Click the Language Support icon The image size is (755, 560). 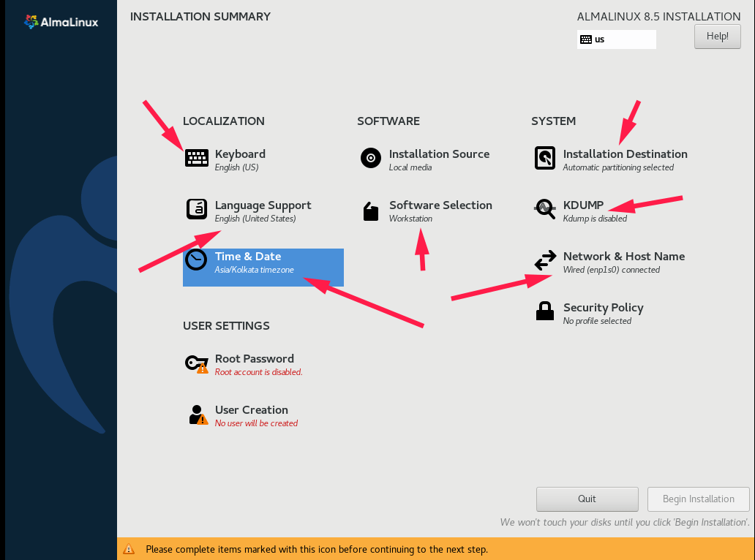point(196,209)
